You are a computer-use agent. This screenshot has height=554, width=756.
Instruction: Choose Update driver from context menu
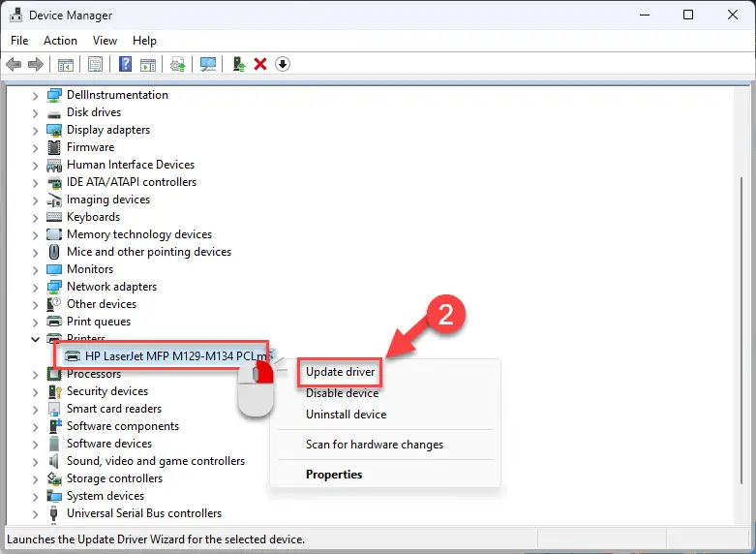340,372
